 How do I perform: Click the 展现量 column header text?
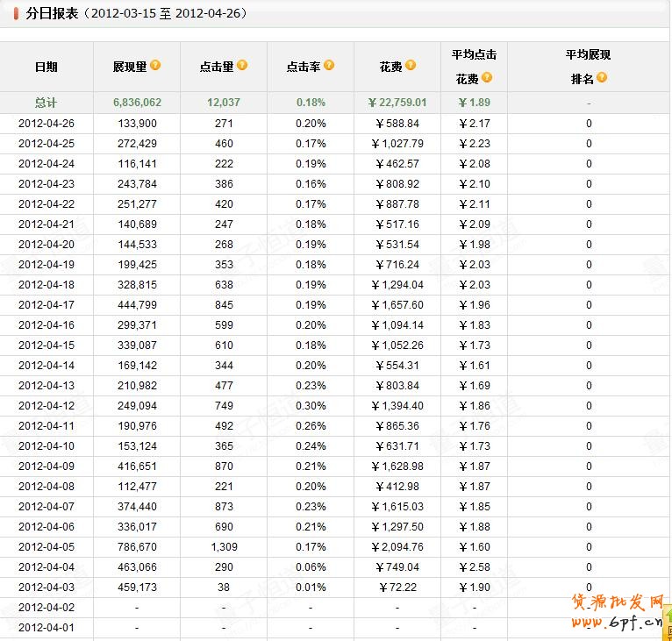130,67
